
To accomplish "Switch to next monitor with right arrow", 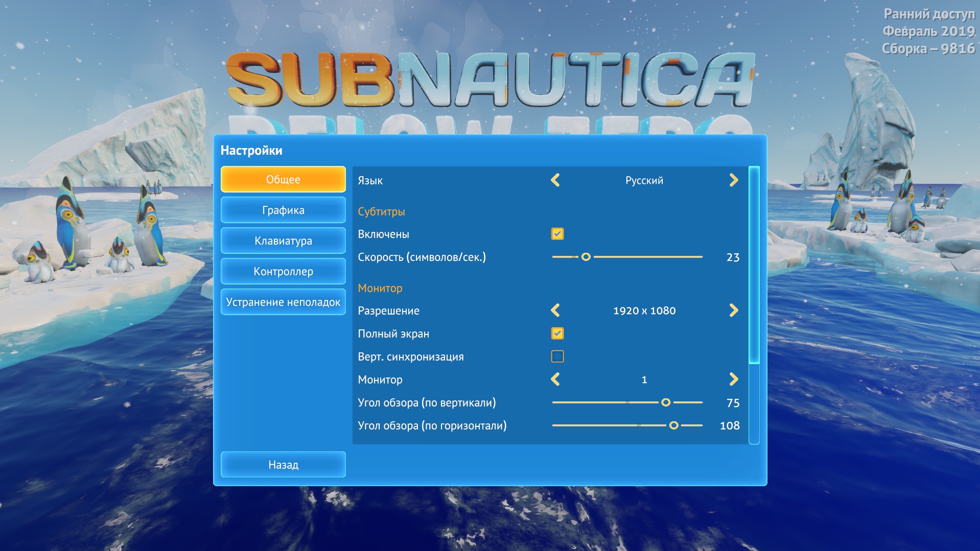I will [x=733, y=379].
